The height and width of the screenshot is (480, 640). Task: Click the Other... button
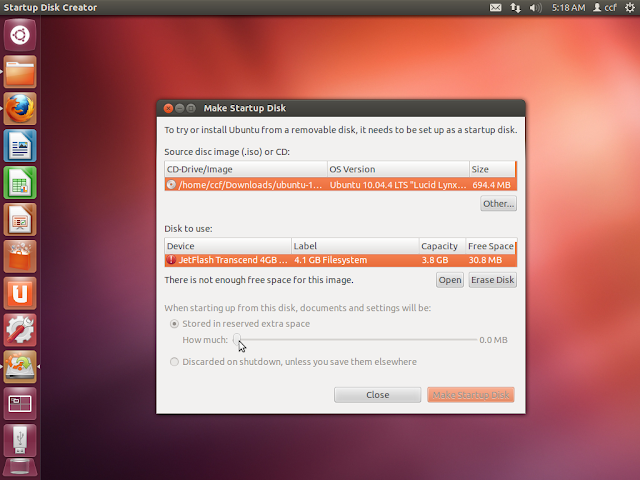[x=498, y=203]
